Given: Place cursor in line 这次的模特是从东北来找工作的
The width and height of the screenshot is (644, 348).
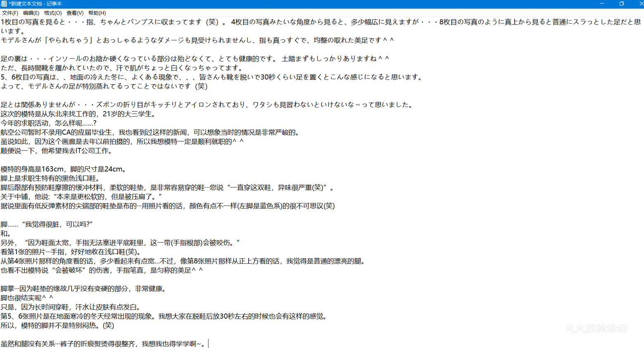Looking at the screenshot, I should [78, 114].
